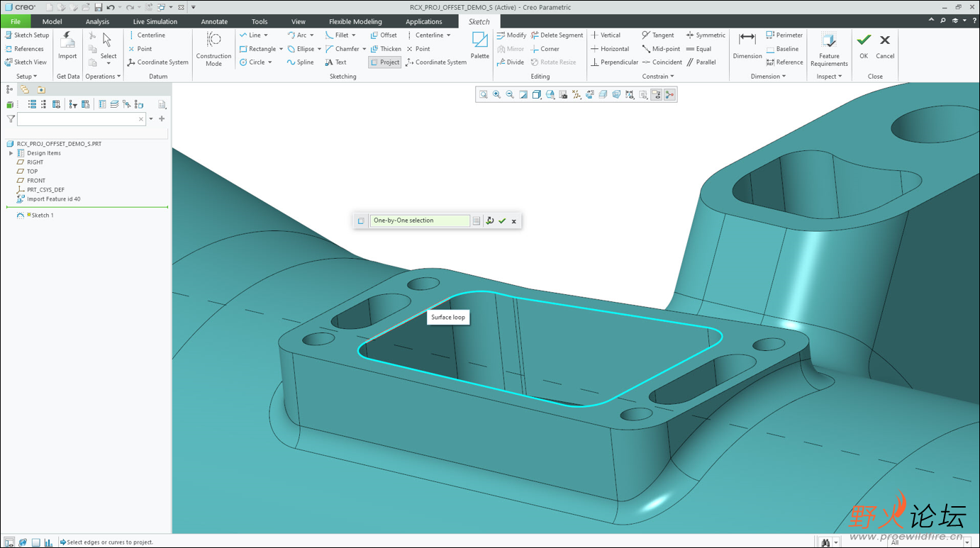Close the selection popup with X
The height and width of the screenshot is (548, 980).
coord(514,220)
